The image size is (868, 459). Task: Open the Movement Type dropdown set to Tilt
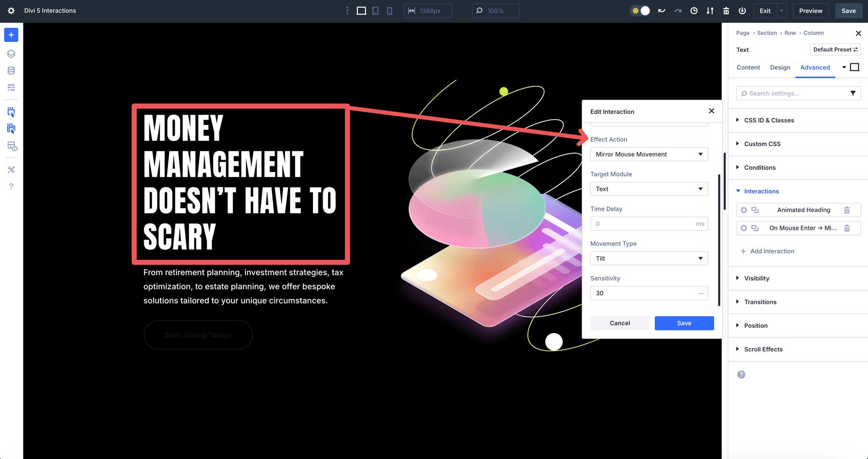(649, 258)
